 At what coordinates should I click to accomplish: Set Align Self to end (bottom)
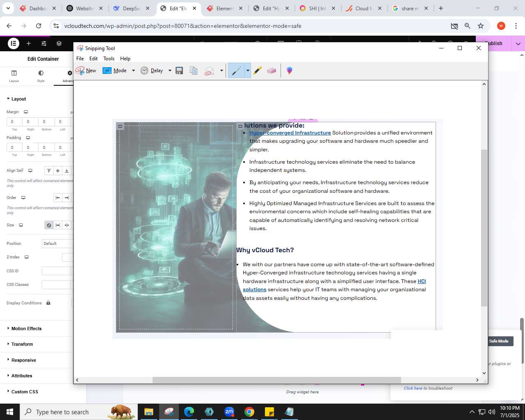[67, 171]
